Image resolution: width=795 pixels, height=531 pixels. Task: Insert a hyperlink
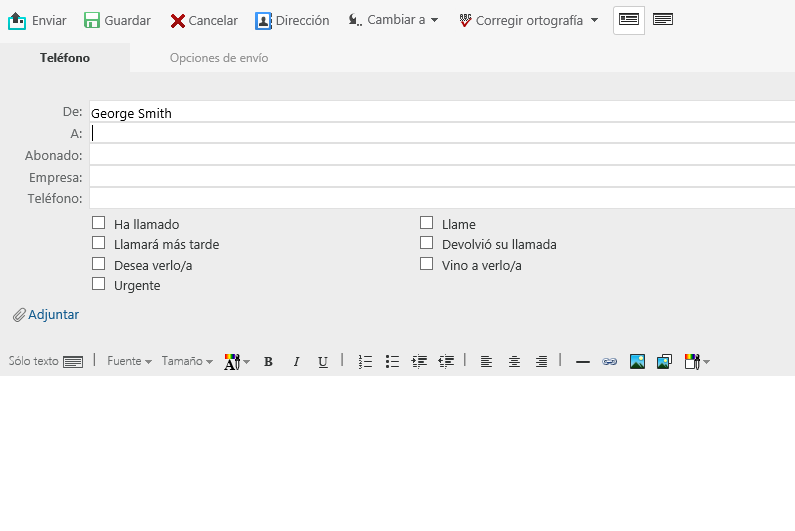(609, 362)
